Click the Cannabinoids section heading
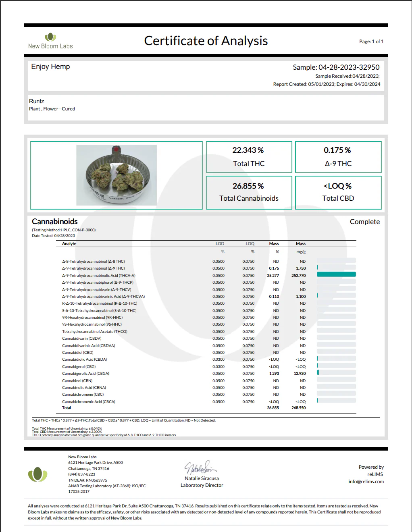The width and height of the screenshot is (412, 532). pos(55,221)
